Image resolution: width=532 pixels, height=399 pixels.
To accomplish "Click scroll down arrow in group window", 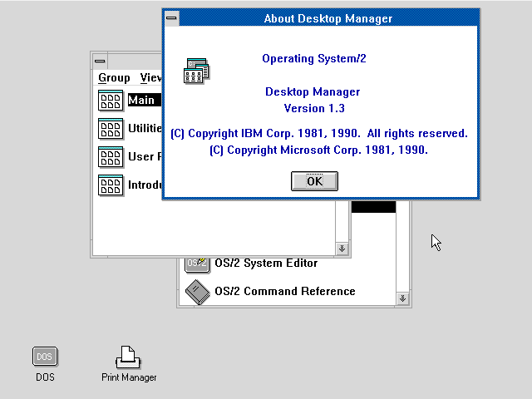I will coord(402,298).
